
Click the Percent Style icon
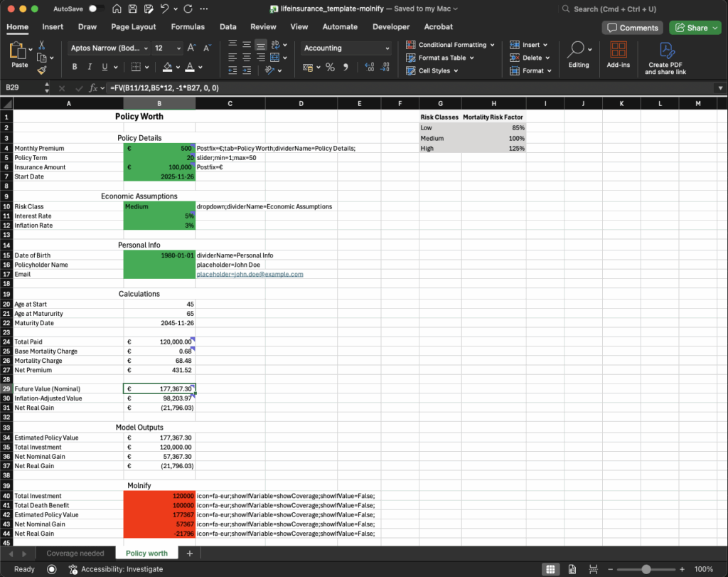coord(330,66)
